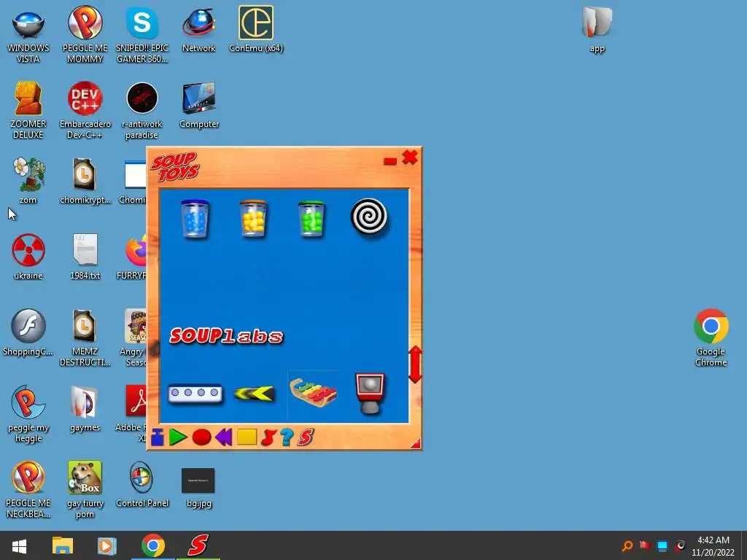
Task: Close Soup Toys with the red X
Action: click(x=410, y=157)
